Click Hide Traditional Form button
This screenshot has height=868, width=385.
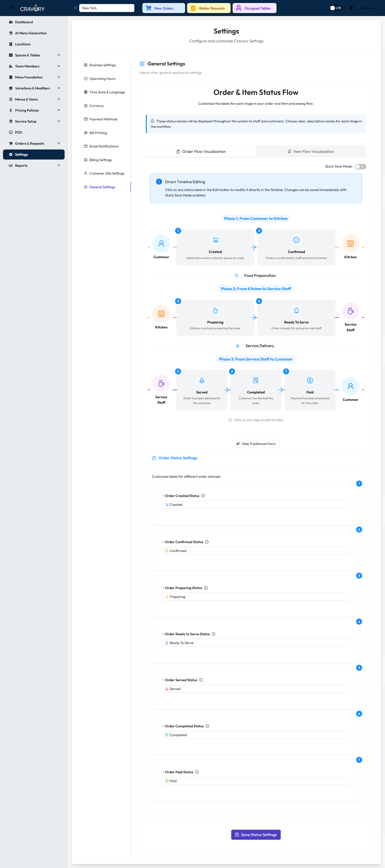point(256,444)
